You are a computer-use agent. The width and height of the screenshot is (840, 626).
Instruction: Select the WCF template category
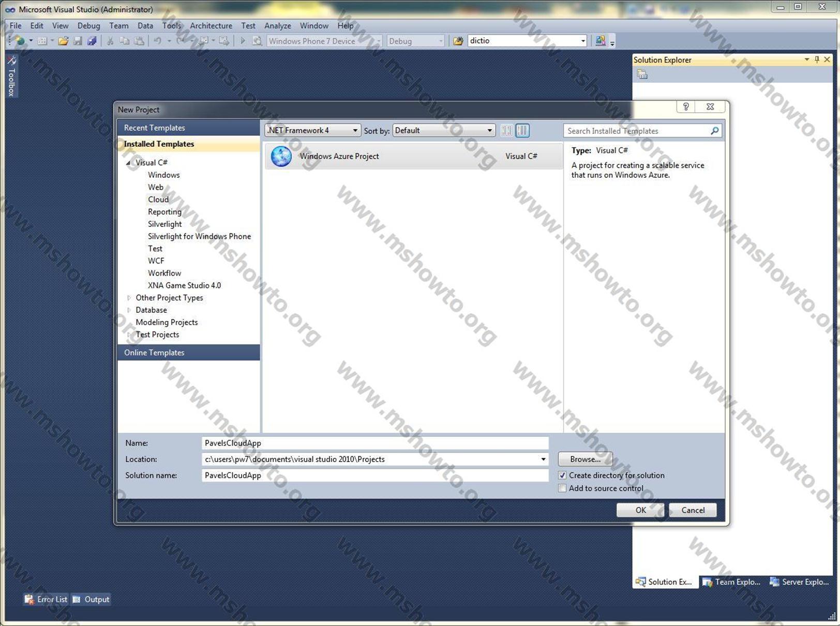[156, 261]
